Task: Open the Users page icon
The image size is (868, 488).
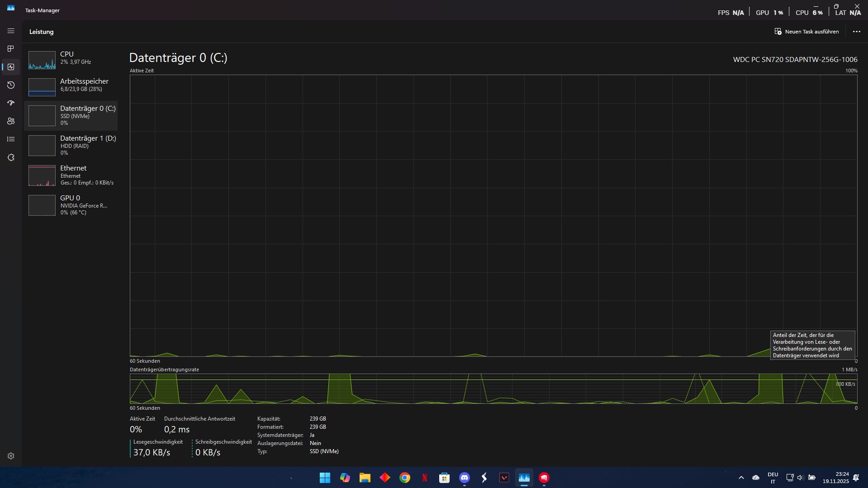Action: (x=11, y=121)
